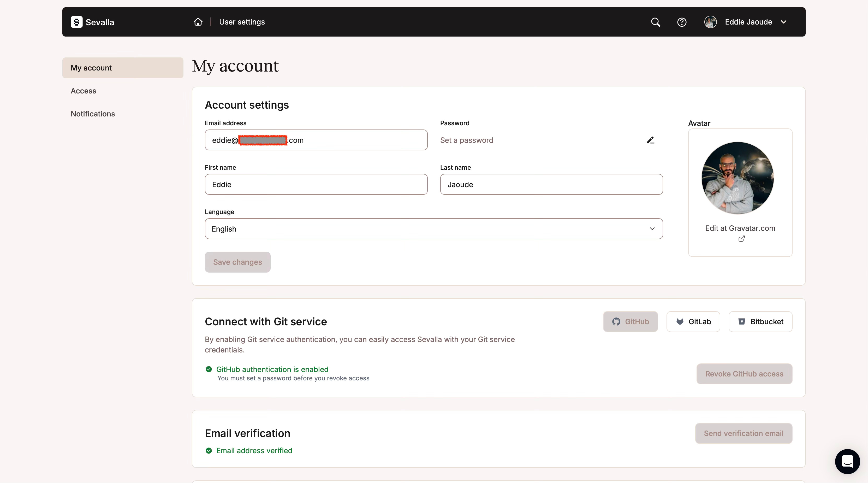Go to home via house icon

[x=198, y=22]
